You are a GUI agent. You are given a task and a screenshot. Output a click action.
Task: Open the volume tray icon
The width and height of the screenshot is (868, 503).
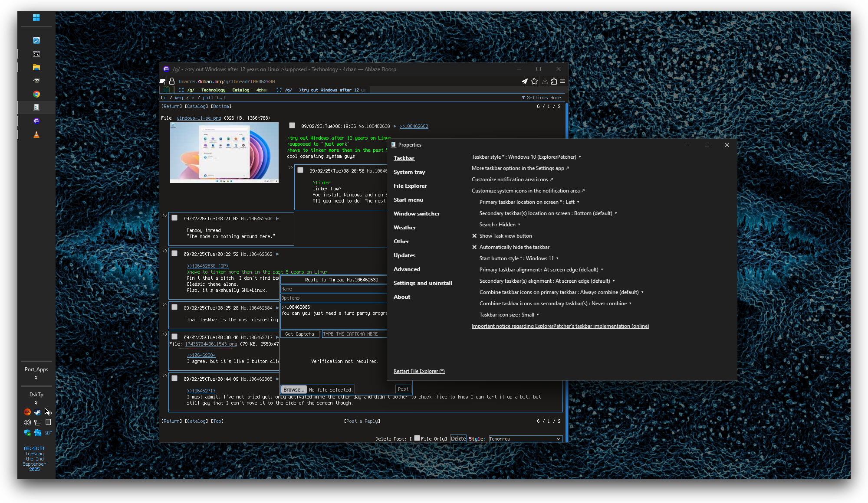coord(27,422)
